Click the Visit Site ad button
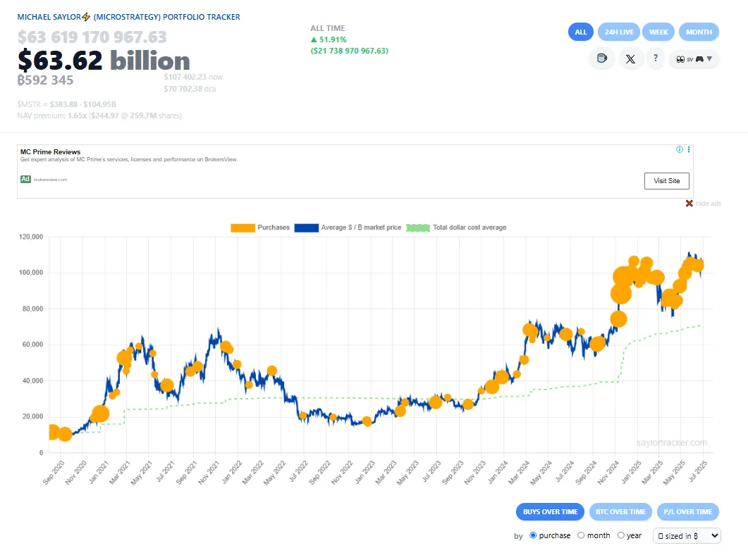The width and height of the screenshot is (748, 560). pyautogui.click(x=666, y=181)
